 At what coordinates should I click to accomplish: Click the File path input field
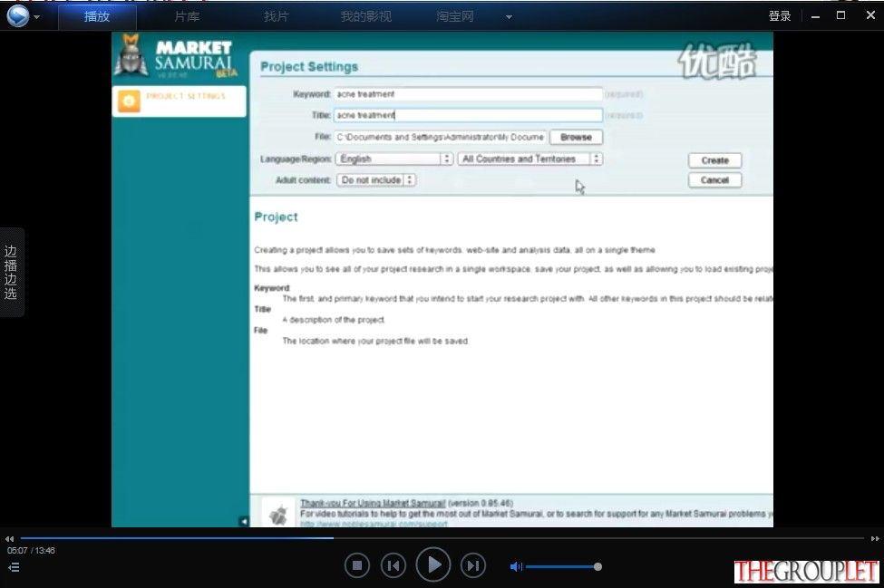[x=440, y=137]
